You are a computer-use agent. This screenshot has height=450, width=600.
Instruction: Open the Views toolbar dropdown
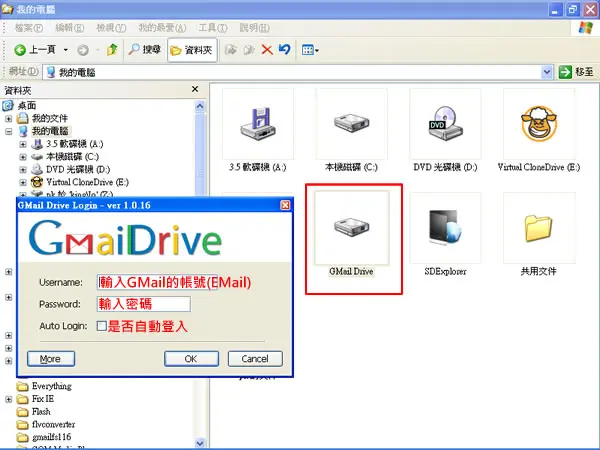coord(310,50)
